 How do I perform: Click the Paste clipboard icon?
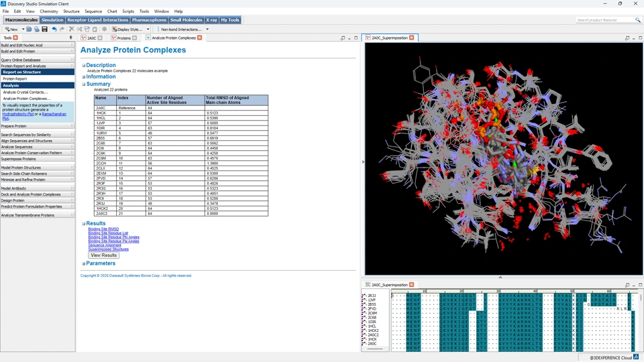[x=95, y=29]
